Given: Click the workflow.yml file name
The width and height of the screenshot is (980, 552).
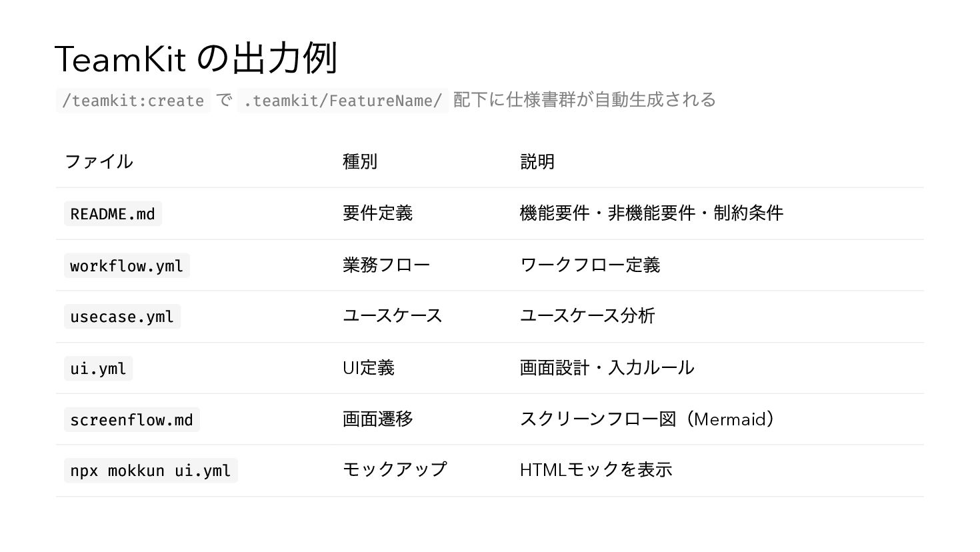Looking at the screenshot, I should (127, 266).
